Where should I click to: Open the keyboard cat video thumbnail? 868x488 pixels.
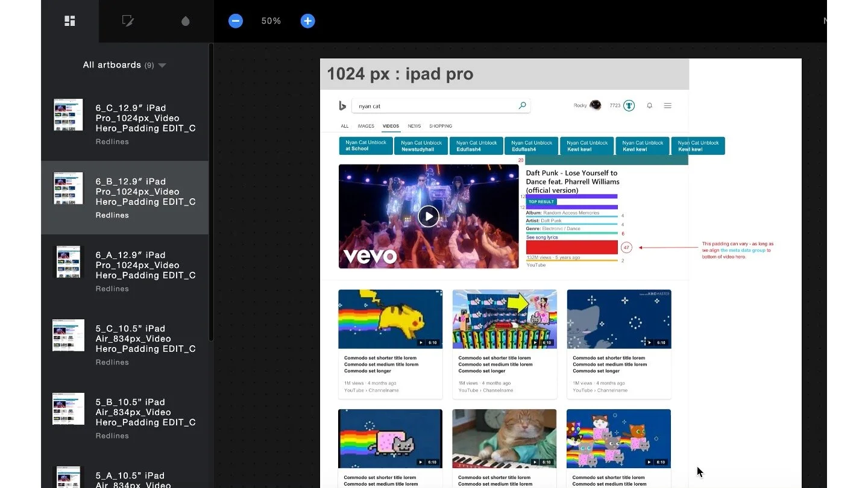coord(505,439)
